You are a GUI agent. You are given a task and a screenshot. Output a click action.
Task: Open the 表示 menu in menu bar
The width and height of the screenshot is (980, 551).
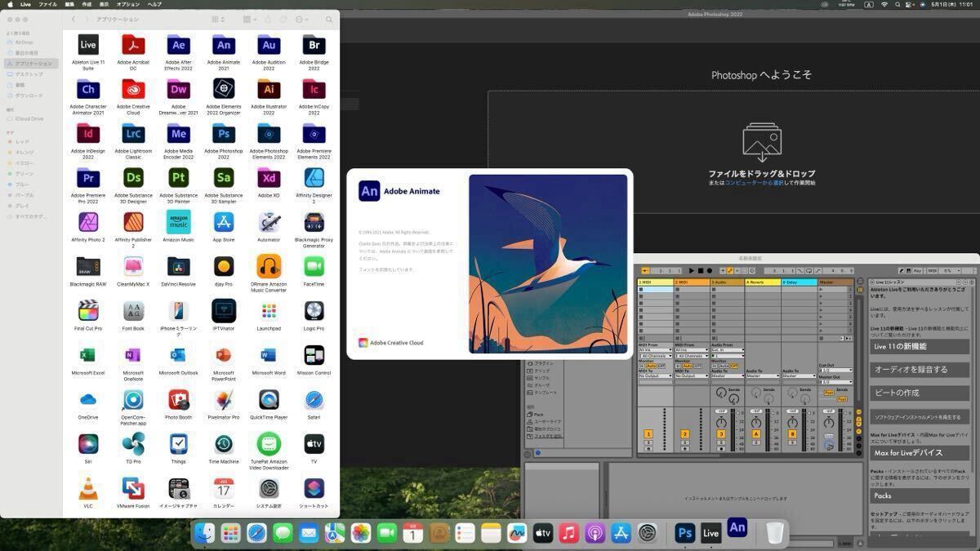pyautogui.click(x=104, y=4)
